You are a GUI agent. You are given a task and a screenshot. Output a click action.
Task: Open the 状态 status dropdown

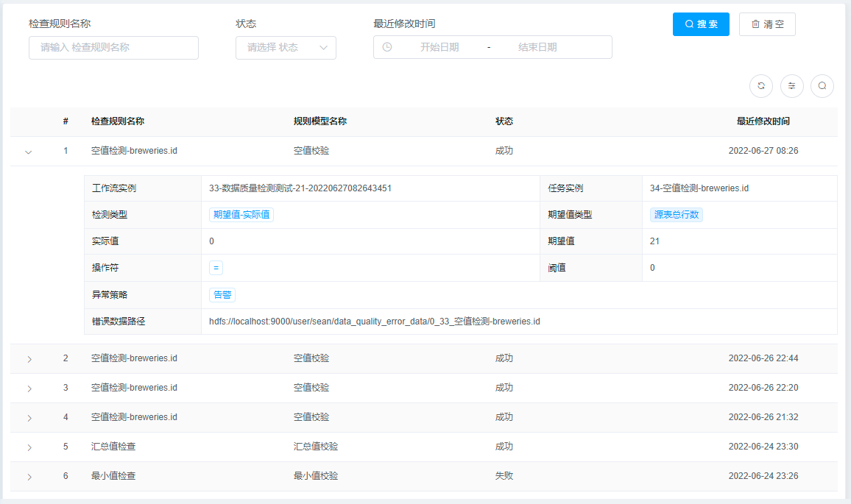pos(286,47)
